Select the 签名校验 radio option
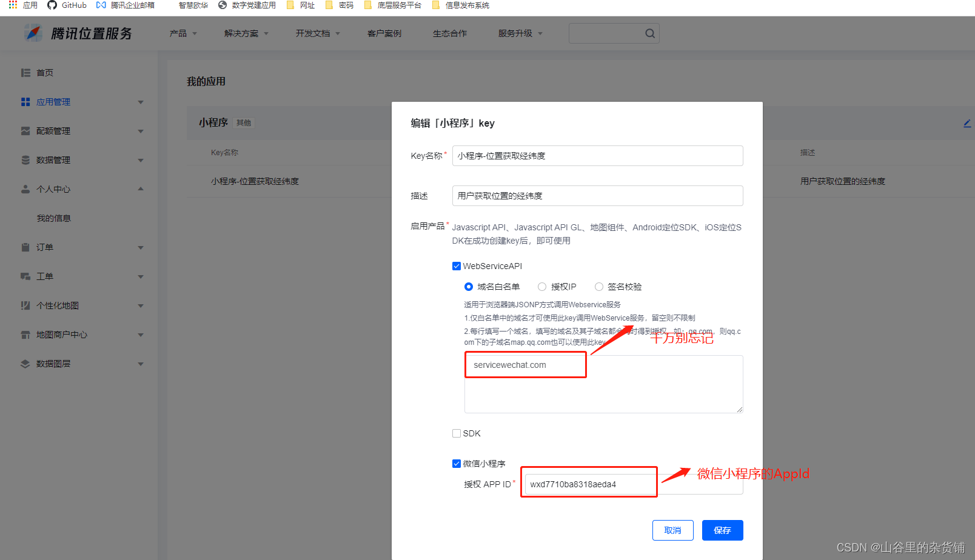Image resolution: width=975 pixels, height=560 pixels. pyautogui.click(x=599, y=287)
